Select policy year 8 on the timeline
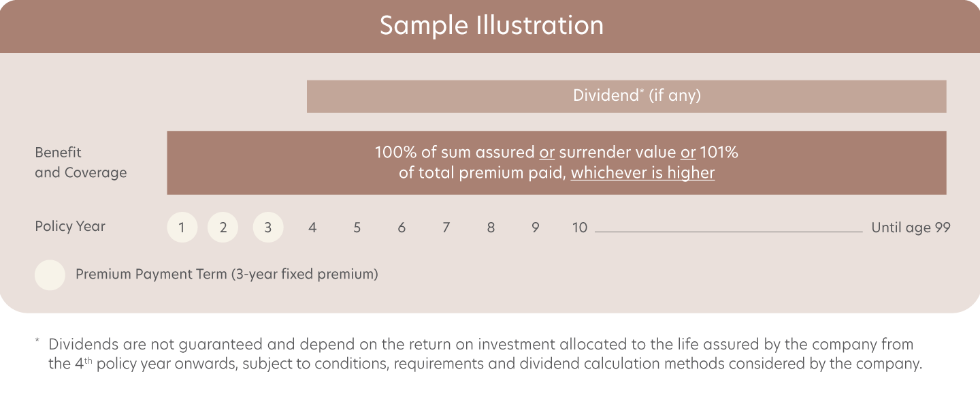Viewport: 980px width, 406px height. [x=491, y=228]
